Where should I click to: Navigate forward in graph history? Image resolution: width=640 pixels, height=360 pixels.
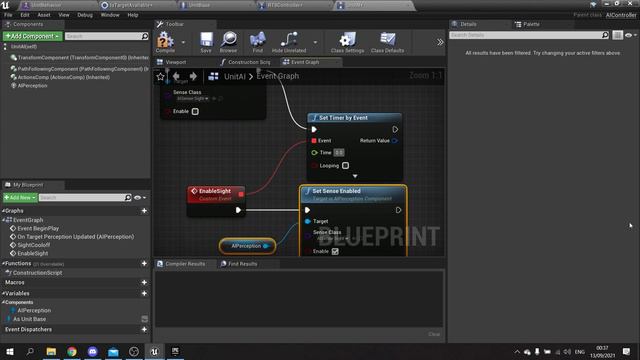coord(193,76)
